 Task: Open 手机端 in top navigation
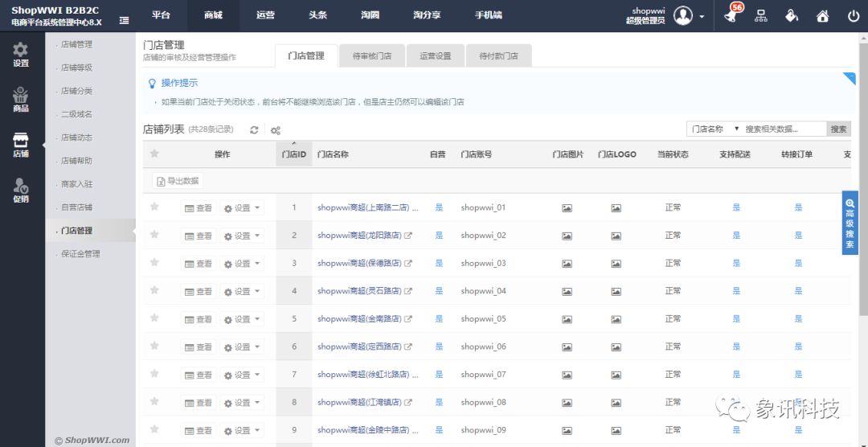tap(489, 15)
